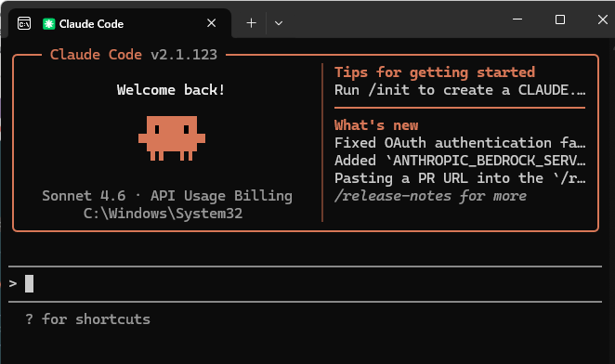This screenshot has width=615, height=364.
Task: Click the '? for shortcuts' hint
Action: tap(88, 318)
